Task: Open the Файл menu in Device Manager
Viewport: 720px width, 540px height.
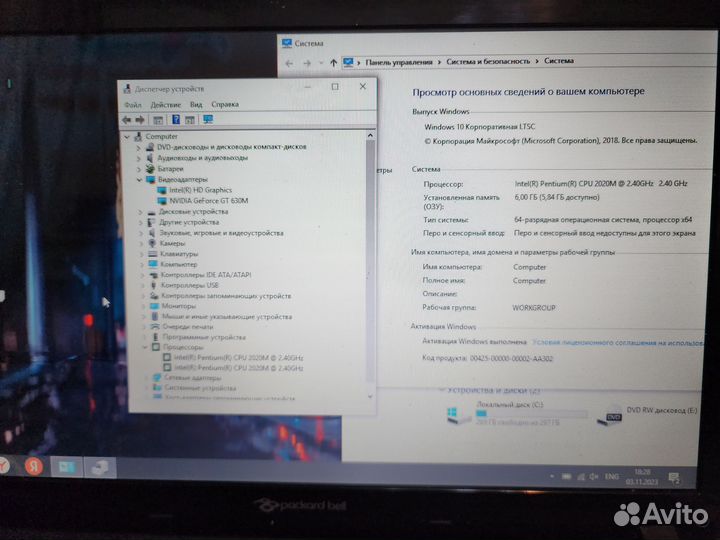Action: tap(133, 105)
